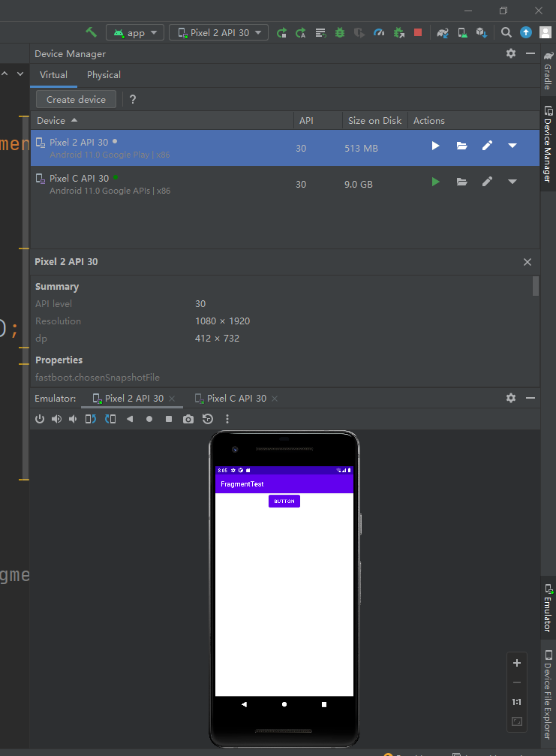
Task: Click the Search Everywhere magnifier icon
Action: (506, 32)
